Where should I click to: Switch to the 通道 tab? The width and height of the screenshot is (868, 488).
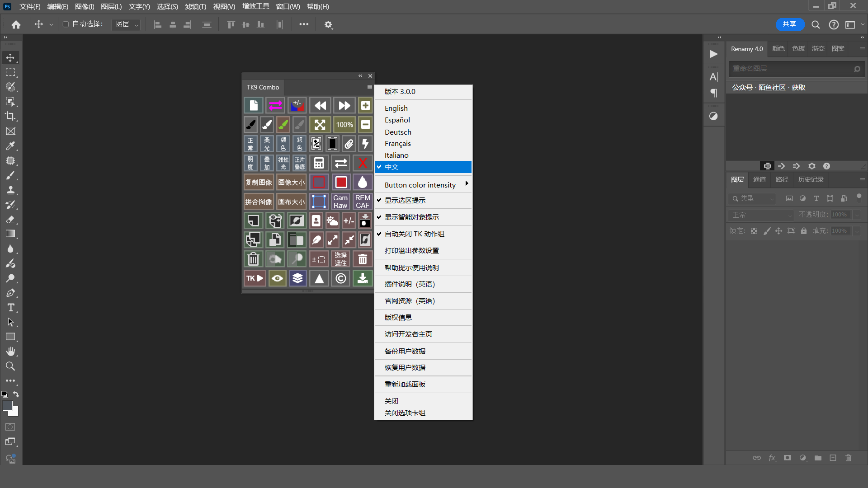tap(759, 179)
